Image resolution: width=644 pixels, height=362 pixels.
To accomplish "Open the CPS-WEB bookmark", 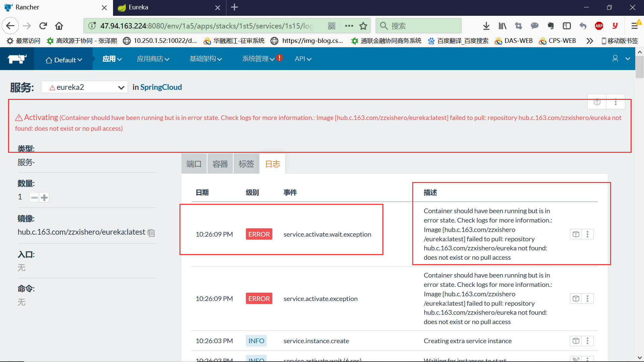I will pos(557,41).
